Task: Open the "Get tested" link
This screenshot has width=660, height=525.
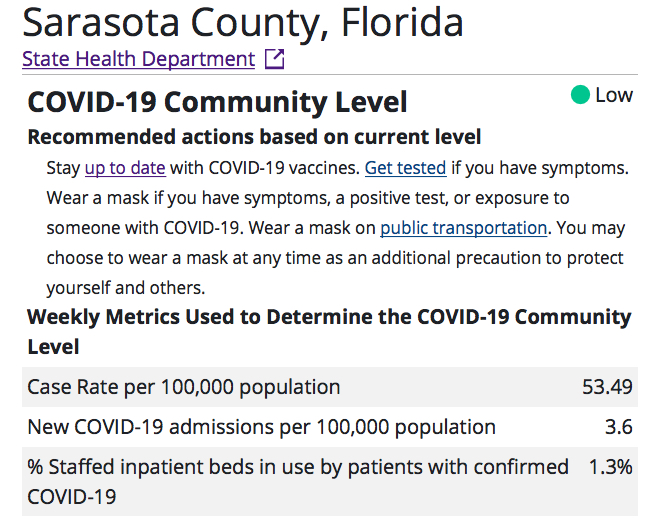Action: point(405,167)
